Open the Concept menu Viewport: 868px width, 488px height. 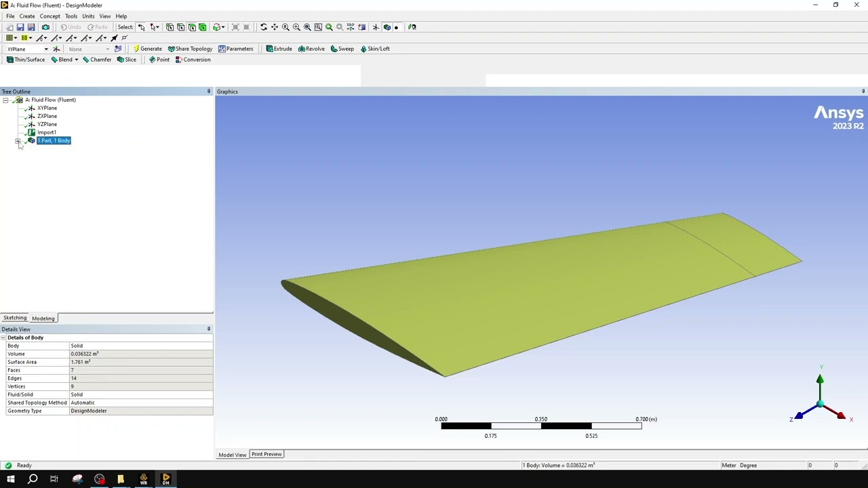tap(50, 16)
